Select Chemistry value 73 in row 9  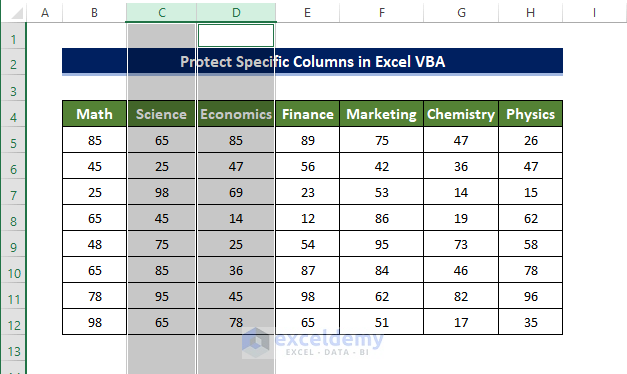click(x=461, y=244)
